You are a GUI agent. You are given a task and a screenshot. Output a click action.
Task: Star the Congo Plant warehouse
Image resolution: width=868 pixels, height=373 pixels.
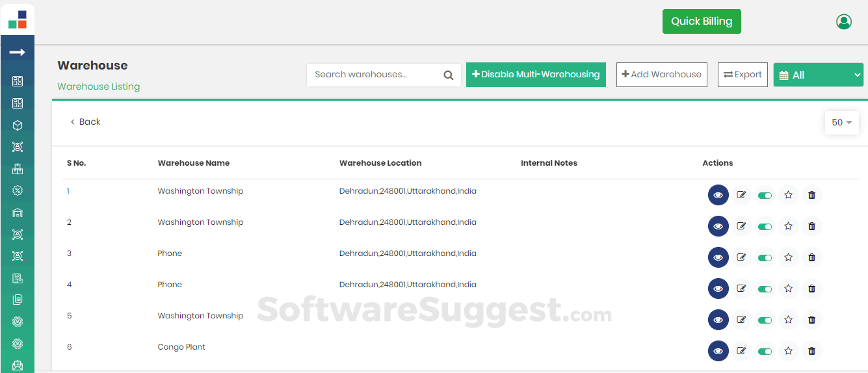tap(788, 351)
